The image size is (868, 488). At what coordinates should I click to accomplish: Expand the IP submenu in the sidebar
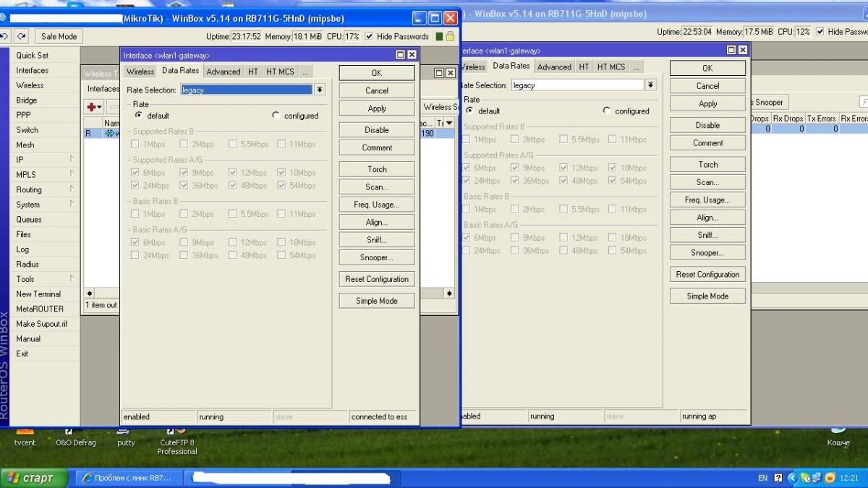pyautogui.click(x=43, y=160)
